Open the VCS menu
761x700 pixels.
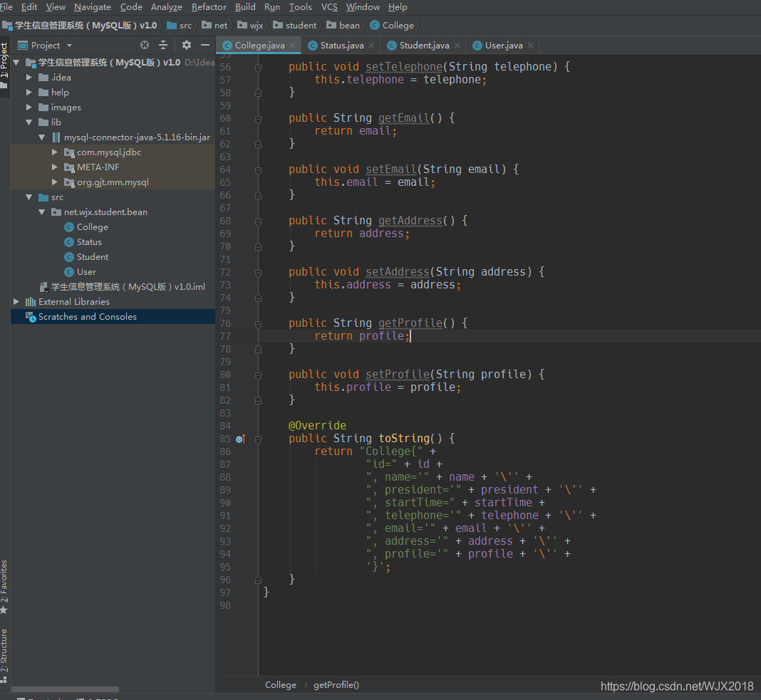(x=329, y=7)
